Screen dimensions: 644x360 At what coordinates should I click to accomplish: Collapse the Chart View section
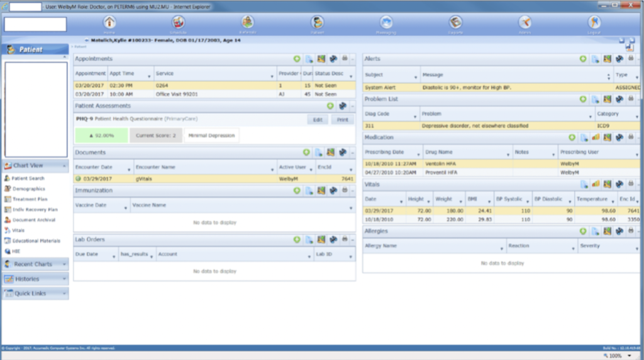pos(65,166)
